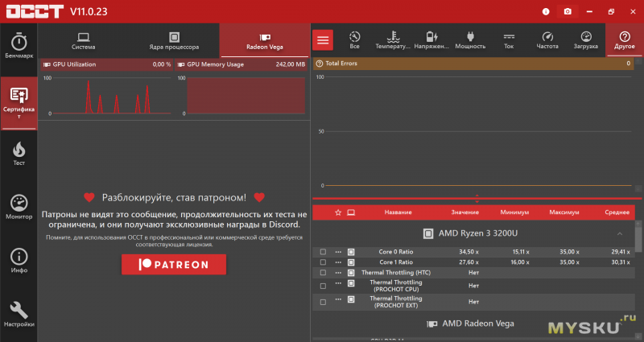Switch to the Ядра процессора tab
The height and width of the screenshot is (342, 644).
tap(174, 41)
